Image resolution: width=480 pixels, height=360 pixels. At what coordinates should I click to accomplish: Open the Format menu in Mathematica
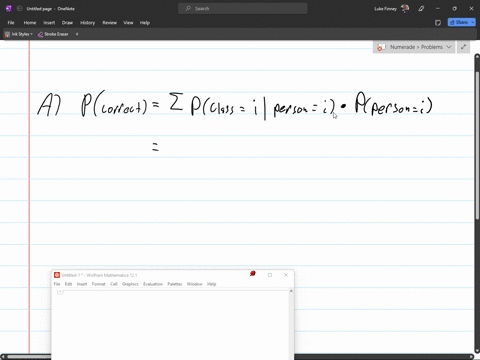click(98, 284)
